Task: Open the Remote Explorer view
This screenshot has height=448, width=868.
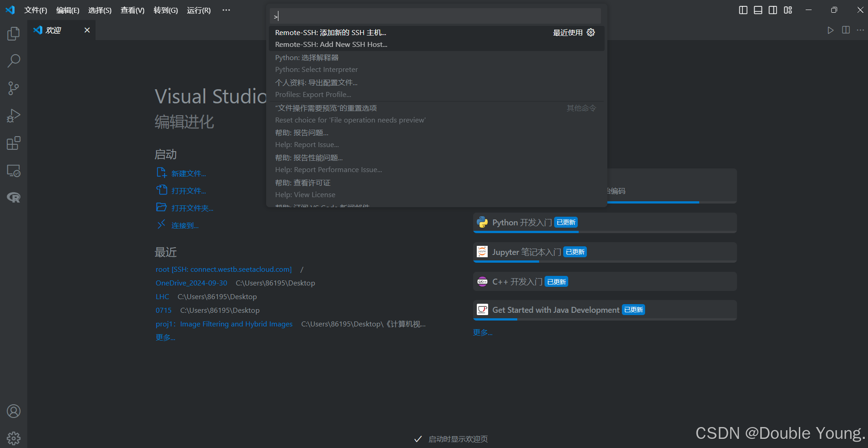Action: click(14, 171)
